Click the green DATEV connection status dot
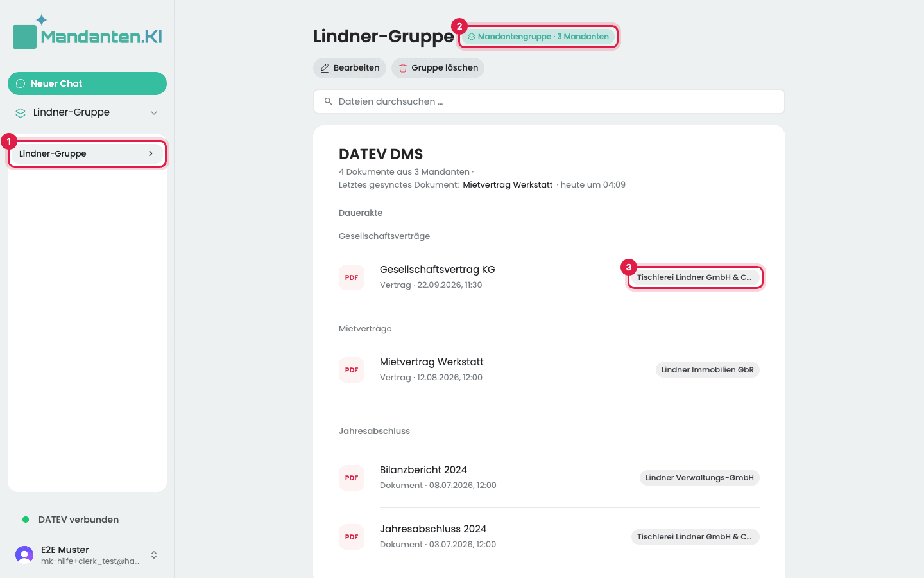The height and width of the screenshot is (578, 924). tap(26, 520)
